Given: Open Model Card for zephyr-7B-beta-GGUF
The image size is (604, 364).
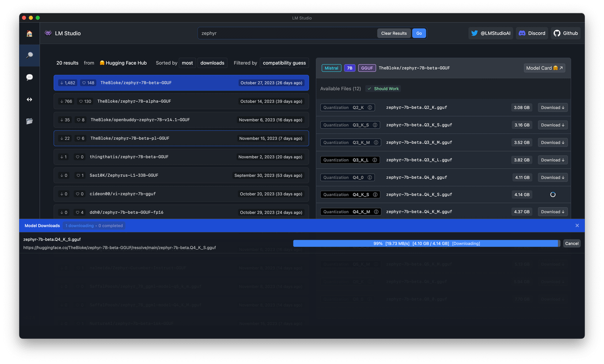Looking at the screenshot, I should 544,68.
